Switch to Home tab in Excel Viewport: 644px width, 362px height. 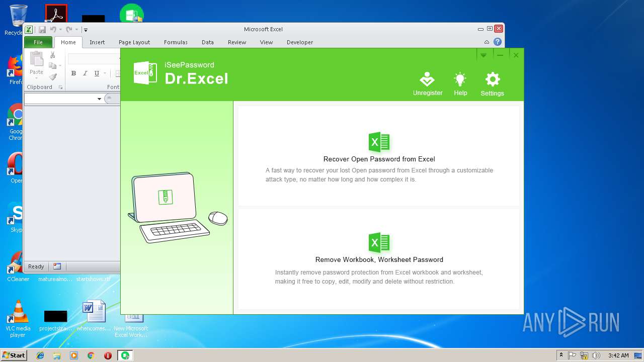[x=68, y=42]
